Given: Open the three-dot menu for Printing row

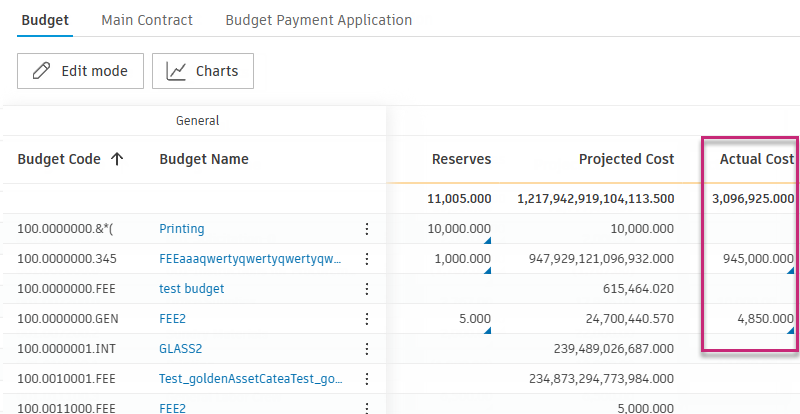Looking at the screenshot, I should coord(366,229).
